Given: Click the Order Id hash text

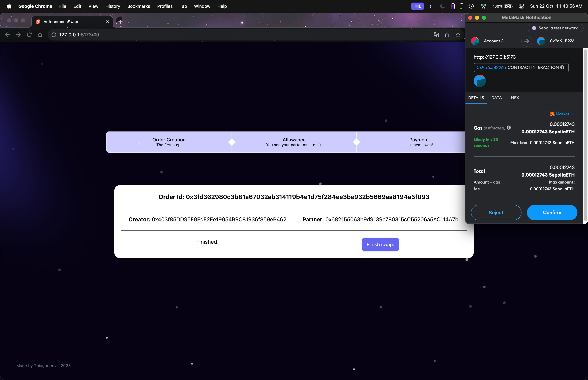Looking at the screenshot, I should click(307, 197).
